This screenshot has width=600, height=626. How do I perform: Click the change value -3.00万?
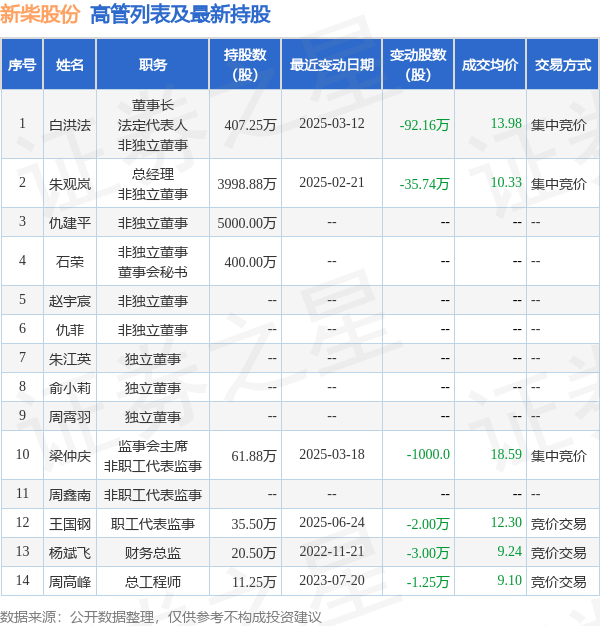click(428, 553)
